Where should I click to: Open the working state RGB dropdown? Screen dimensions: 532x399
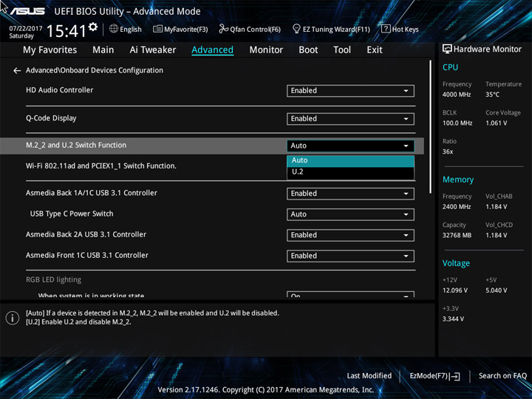350,295
